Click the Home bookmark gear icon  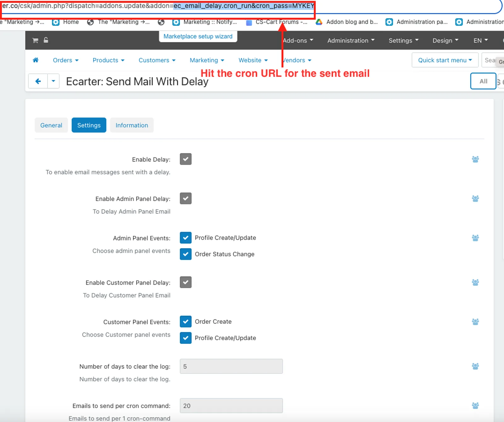(x=56, y=22)
